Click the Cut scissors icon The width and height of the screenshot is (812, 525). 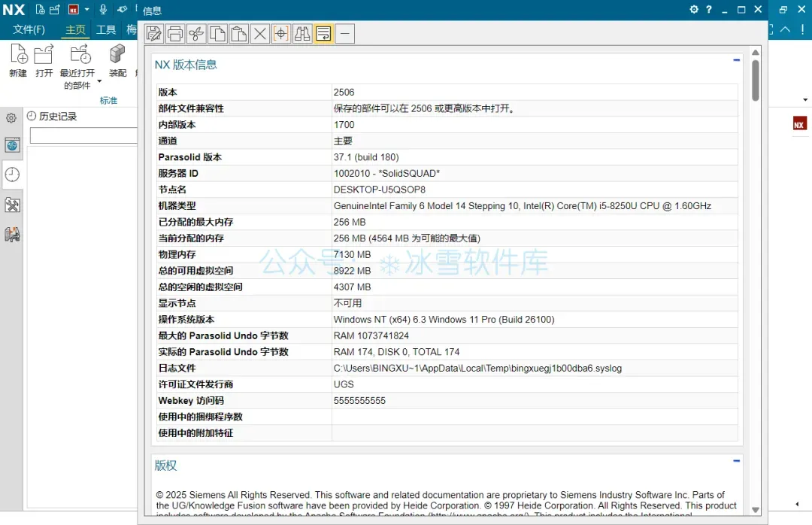196,34
